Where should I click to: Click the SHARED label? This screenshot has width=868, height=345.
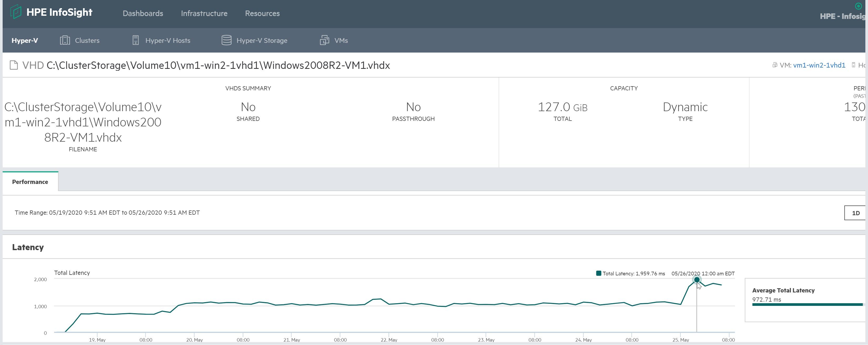click(248, 119)
